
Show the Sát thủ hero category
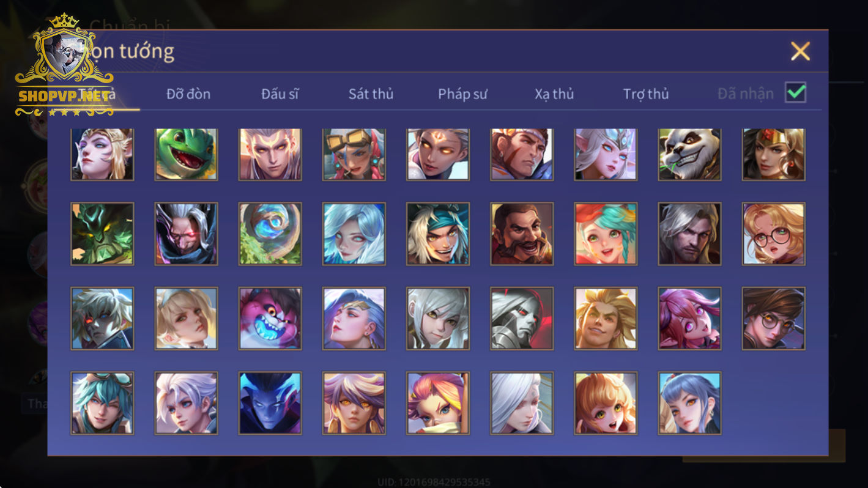coord(371,94)
